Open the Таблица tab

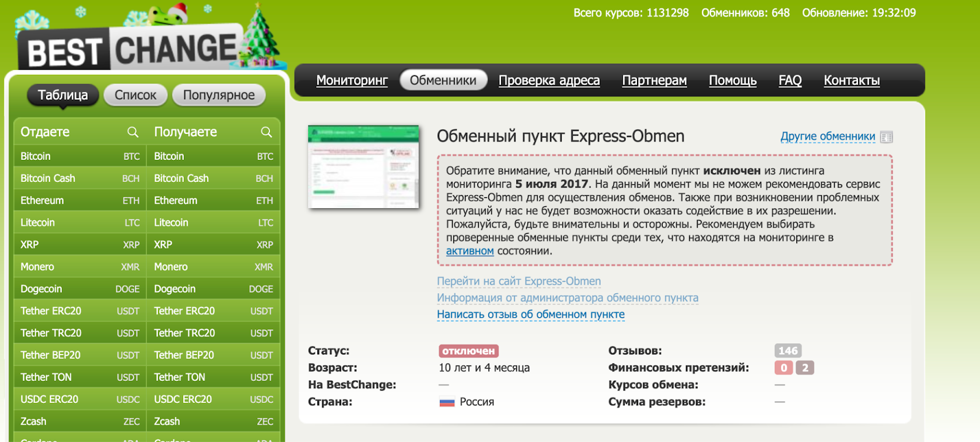pyautogui.click(x=62, y=95)
